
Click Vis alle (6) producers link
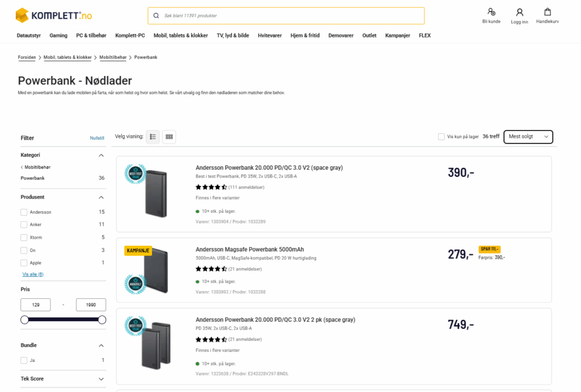tap(33, 275)
